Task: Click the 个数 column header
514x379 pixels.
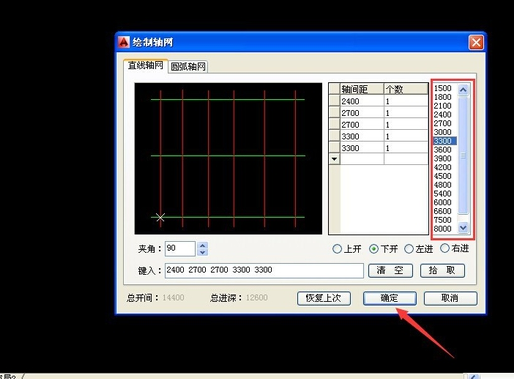Action: [406, 89]
